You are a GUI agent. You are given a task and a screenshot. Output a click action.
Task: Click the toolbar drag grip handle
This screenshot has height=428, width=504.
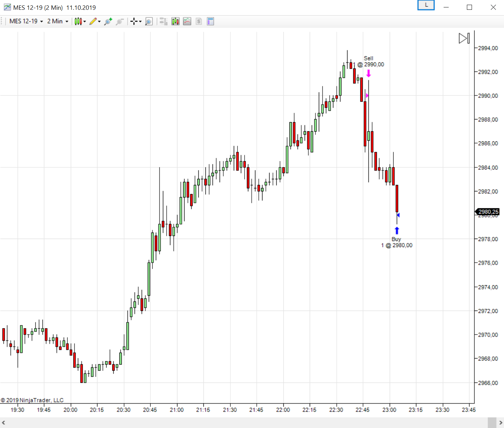pyautogui.click(x=2, y=21)
